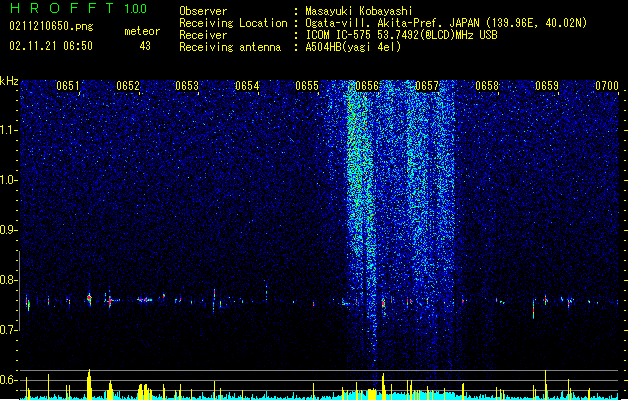The height and width of the screenshot is (400, 629).
Task: Click the 0657 time marker
Action: pyautogui.click(x=427, y=86)
